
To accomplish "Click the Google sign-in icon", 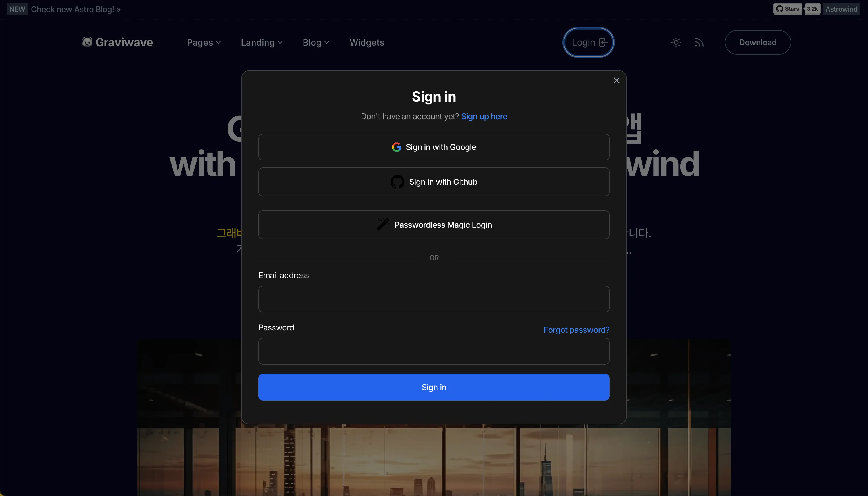I will pyautogui.click(x=396, y=147).
